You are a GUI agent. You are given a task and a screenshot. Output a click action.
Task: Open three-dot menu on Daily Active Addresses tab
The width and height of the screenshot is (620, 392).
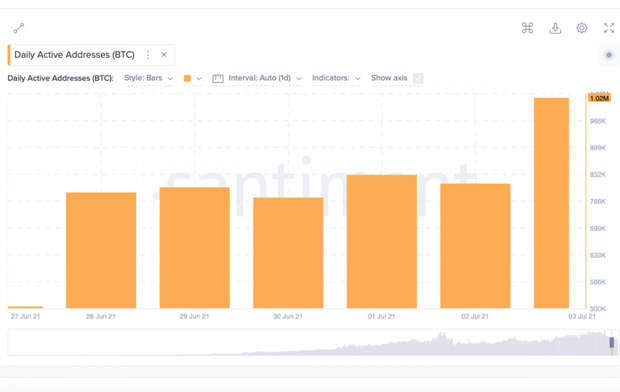[x=148, y=55]
